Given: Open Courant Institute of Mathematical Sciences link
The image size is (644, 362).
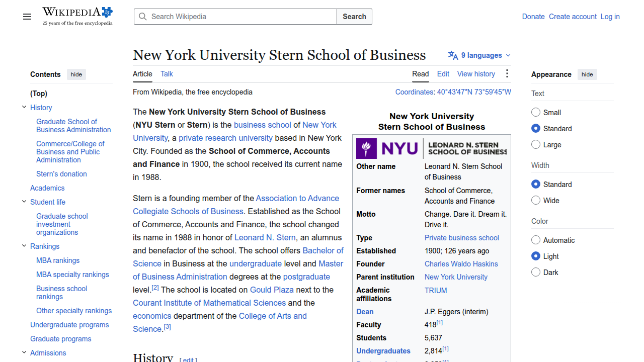Looking at the screenshot, I should (x=209, y=303).
